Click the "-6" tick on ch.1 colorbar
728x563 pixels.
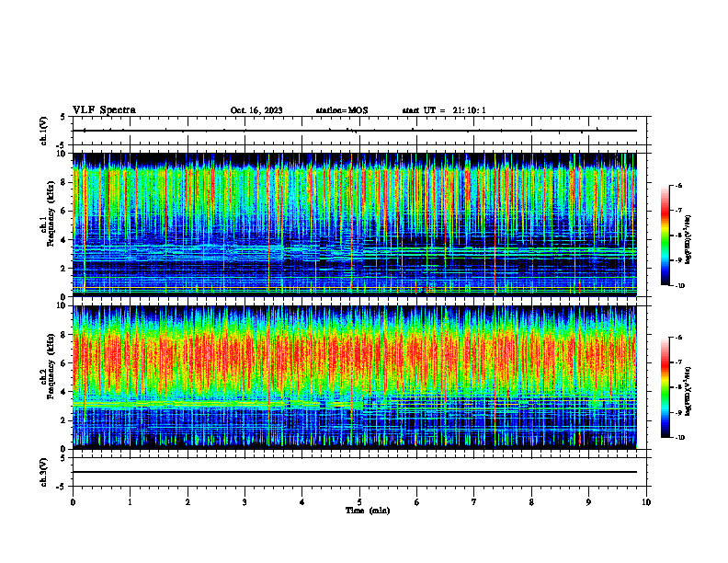pyautogui.click(x=678, y=186)
